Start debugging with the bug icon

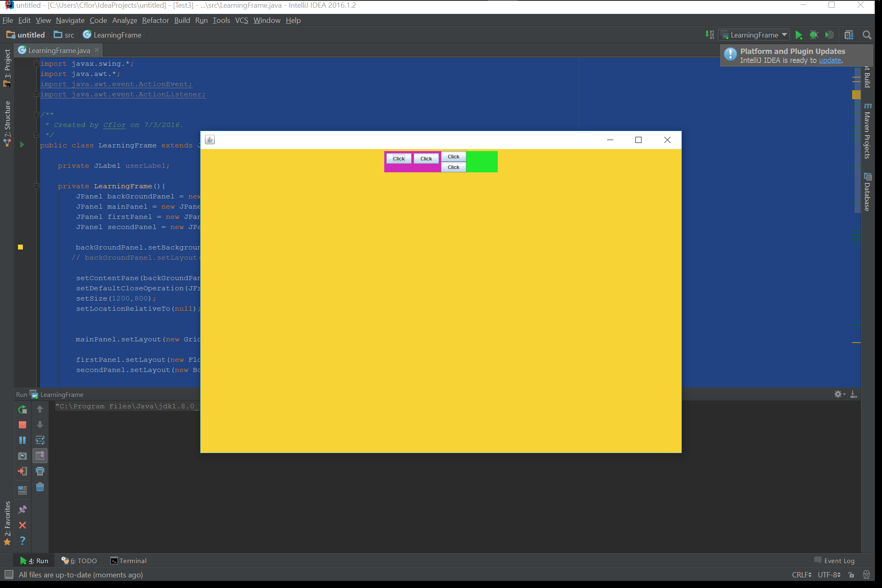pos(813,35)
